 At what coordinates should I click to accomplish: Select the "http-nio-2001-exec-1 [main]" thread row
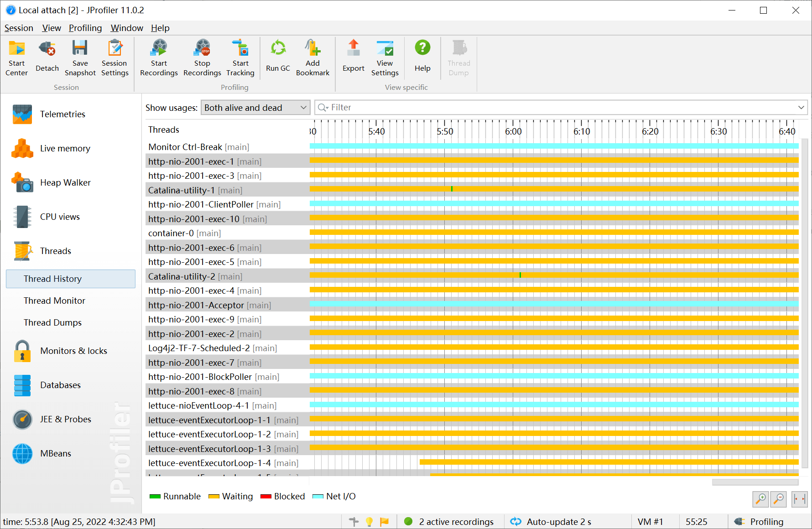point(472,161)
